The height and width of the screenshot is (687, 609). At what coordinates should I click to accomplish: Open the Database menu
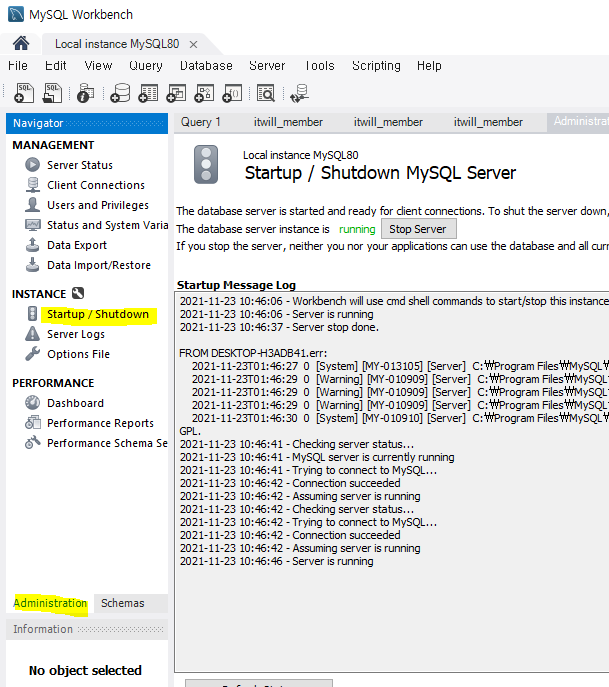click(x=206, y=66)
